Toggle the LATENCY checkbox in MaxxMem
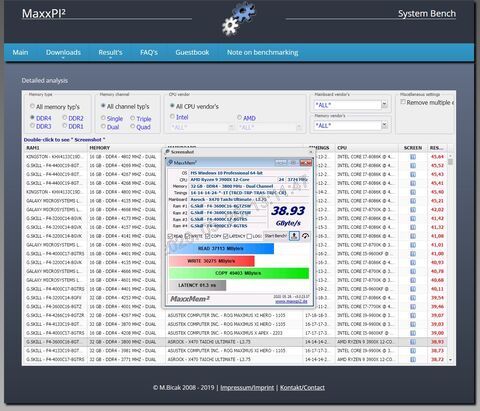Screen dimensions: 480x411 coord(226,236)
